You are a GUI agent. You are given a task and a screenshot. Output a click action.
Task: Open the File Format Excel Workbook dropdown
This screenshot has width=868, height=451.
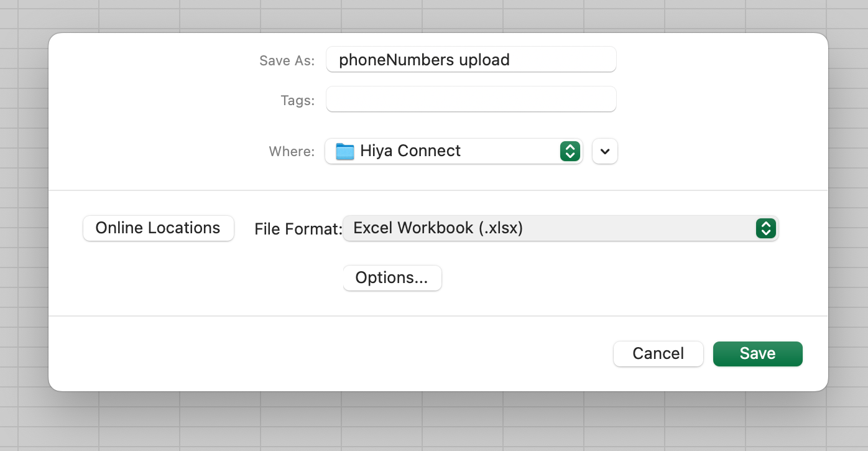point(560,228)
